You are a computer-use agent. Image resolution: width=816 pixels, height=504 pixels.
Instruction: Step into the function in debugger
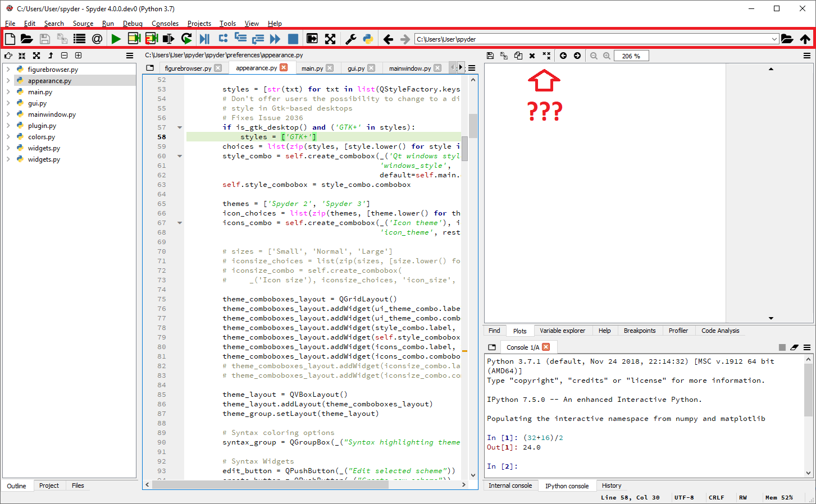[240, 38]
